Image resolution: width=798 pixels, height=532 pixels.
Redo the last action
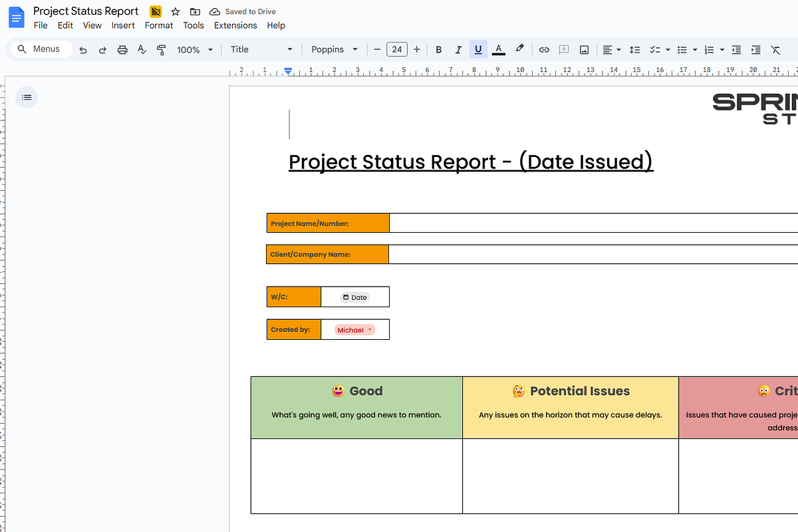[x=102, y=50]
